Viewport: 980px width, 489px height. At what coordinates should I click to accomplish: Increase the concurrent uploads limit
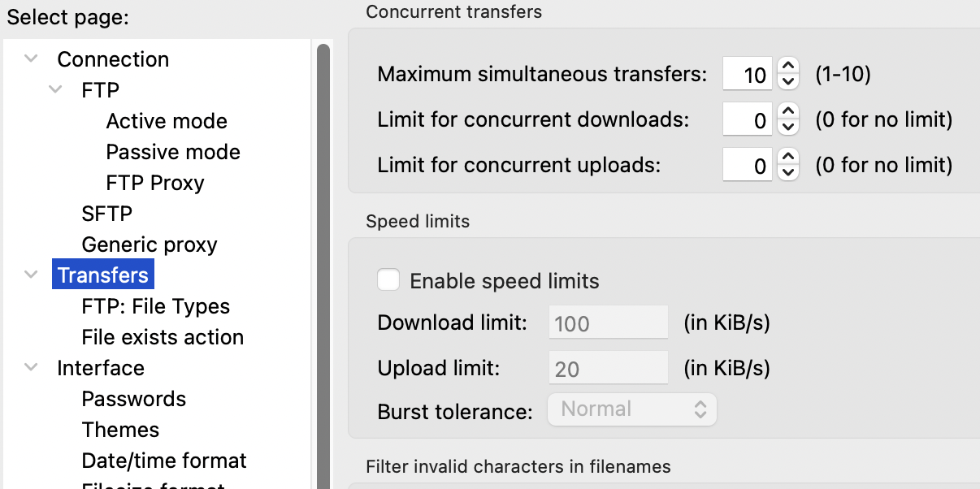click(x=787, y=158)
